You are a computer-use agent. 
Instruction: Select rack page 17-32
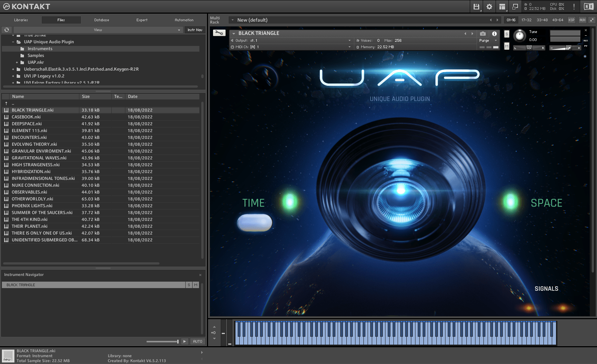pyautogui.click(x=526, y=20)
